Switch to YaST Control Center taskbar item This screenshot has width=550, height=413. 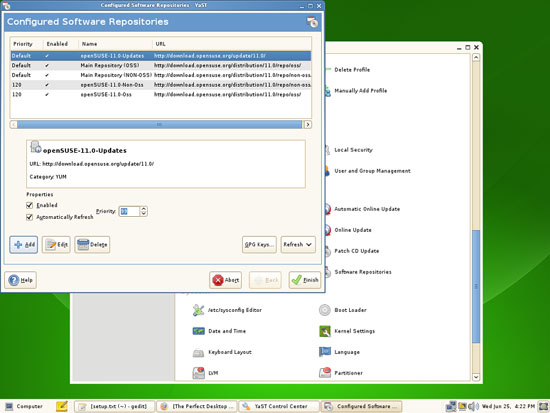pyautogui.click(x=279, y=406)
